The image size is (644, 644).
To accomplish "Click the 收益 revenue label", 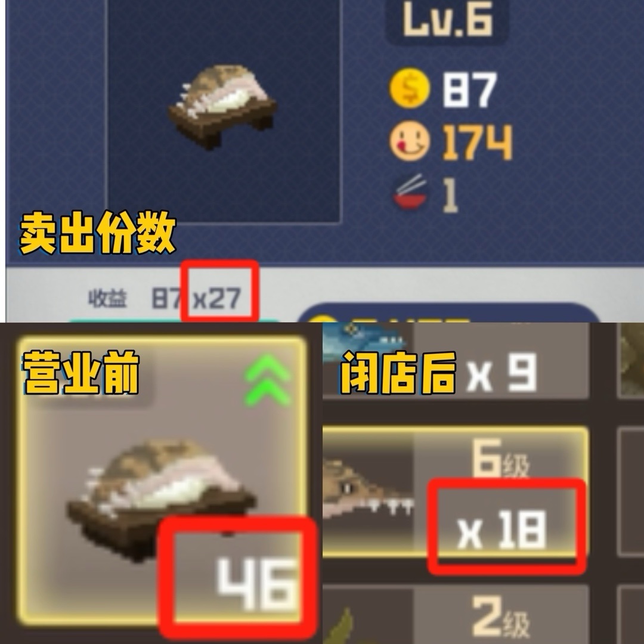I will (107, 298).
